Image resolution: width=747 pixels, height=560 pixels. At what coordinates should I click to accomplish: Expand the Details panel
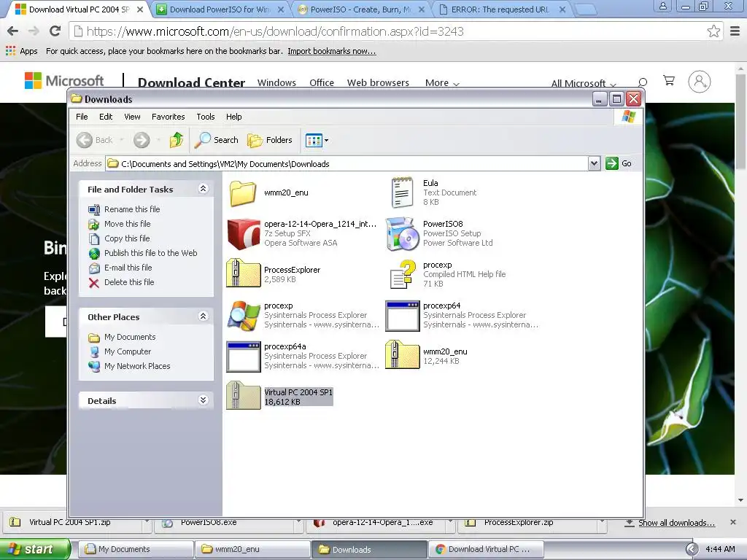click(203, 400)
